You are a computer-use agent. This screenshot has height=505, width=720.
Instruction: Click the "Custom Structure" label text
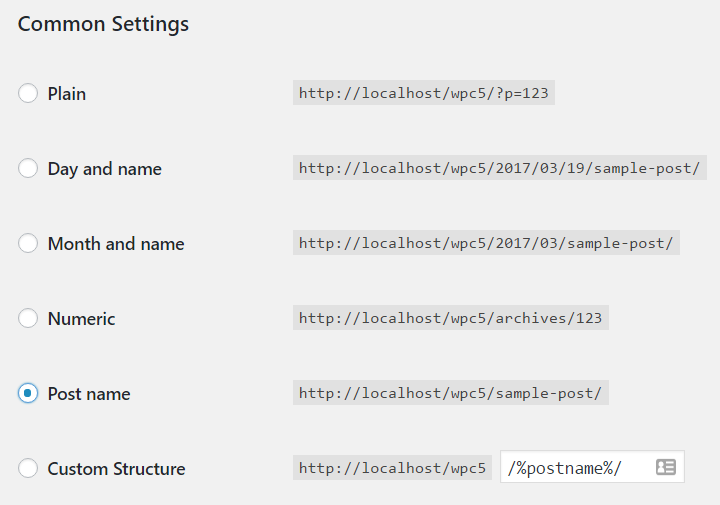tap(116, 469)
